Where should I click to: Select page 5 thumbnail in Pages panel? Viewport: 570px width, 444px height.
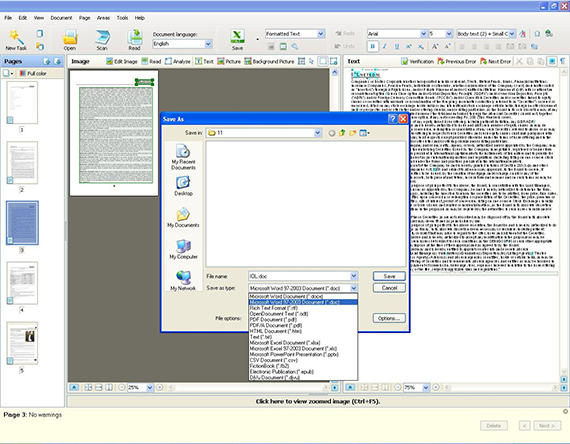[22, 343]
